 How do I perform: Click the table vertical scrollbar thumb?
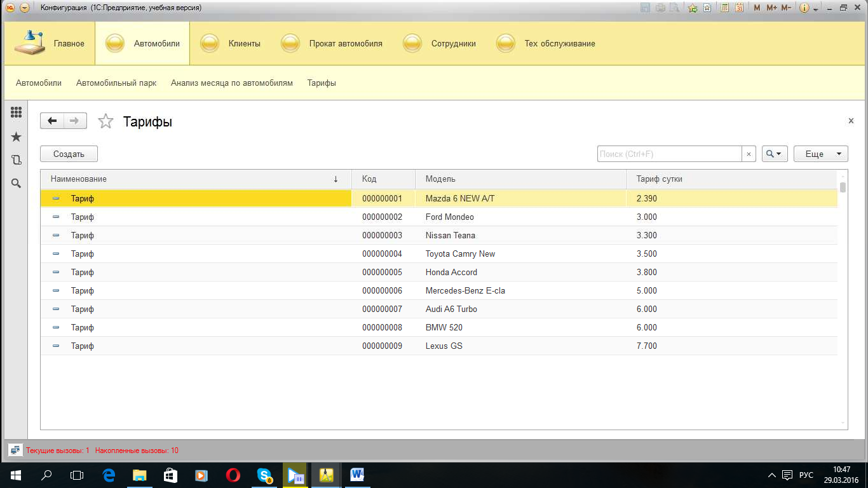843,187
